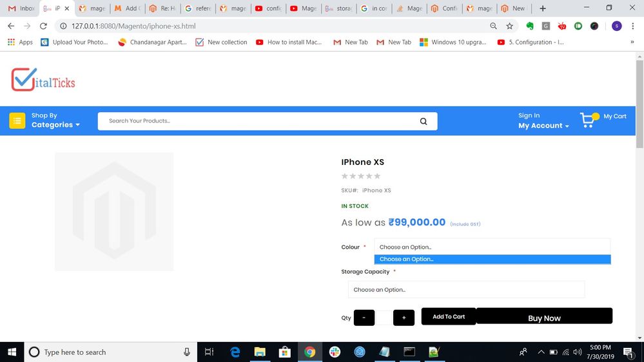
Task: Click the Buy Now button
Action: pos(544,318)
